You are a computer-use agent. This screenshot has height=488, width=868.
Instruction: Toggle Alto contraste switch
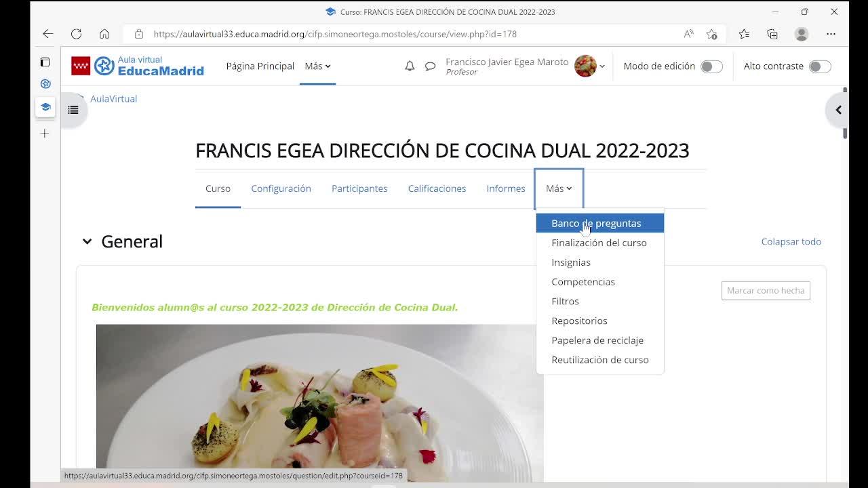(820, 66)
